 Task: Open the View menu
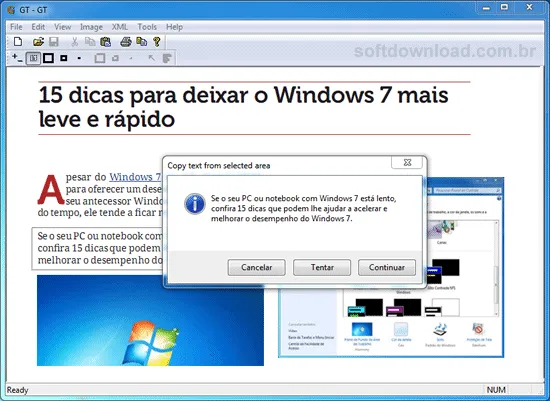point(62,27)
